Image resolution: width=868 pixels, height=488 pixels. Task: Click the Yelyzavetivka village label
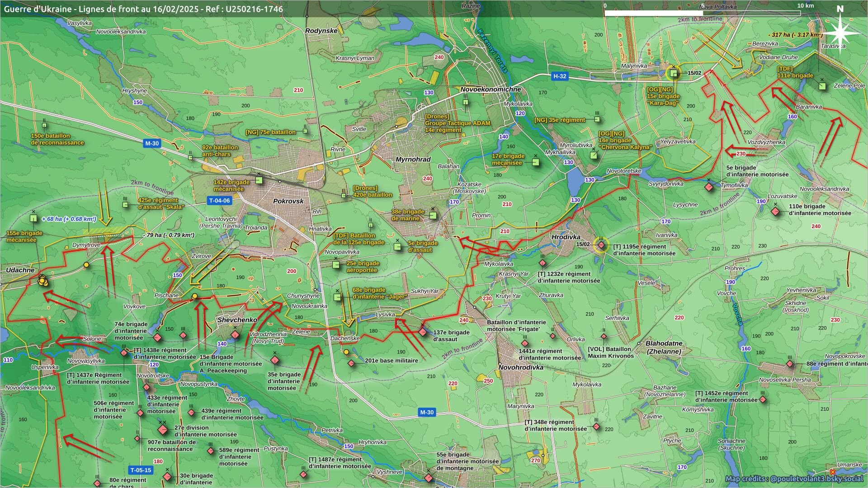click(678, 141)
